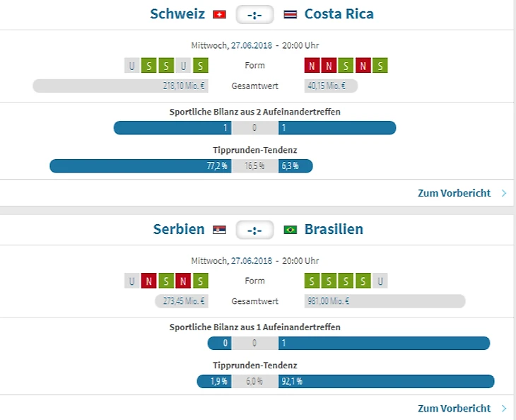
Task: Click Brasilien's grey "U" form badge
Action: pos(381,281)
